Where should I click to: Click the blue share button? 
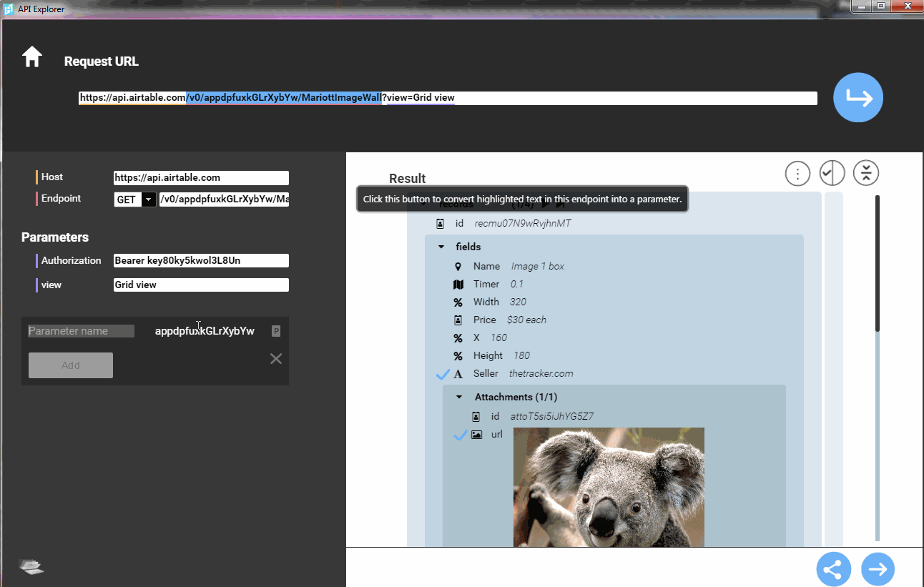pos(833,569)
